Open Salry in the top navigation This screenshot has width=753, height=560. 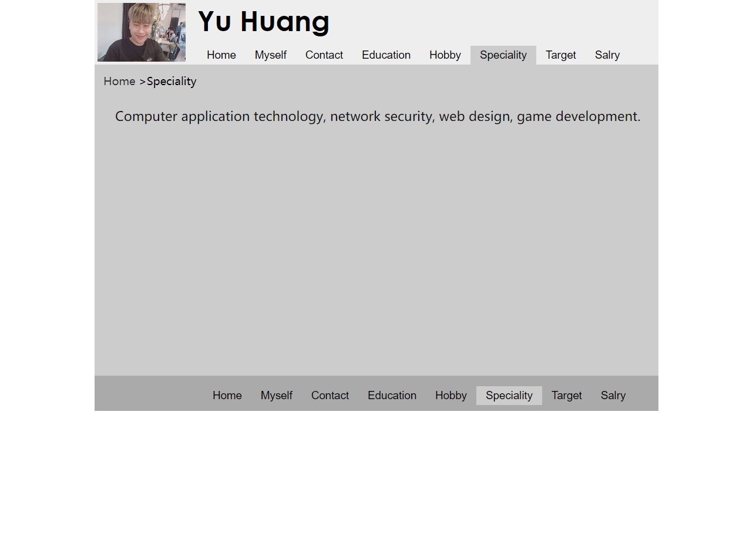[x=607, y=55]
